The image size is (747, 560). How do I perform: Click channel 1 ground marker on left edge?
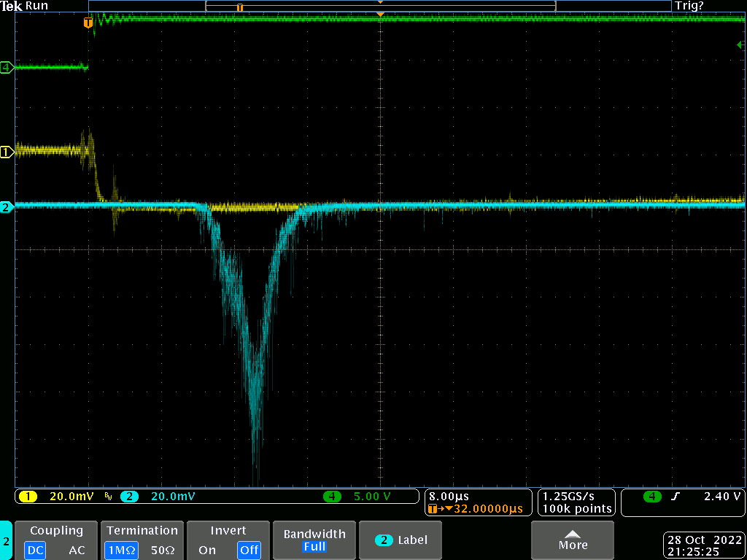pyautogui.click(x=7, y=152)
